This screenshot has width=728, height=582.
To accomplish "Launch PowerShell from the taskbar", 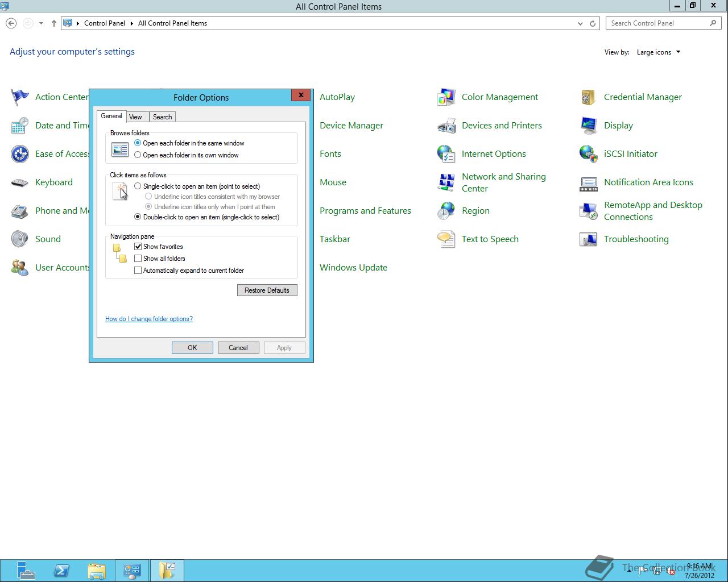I will pos(61,570).
